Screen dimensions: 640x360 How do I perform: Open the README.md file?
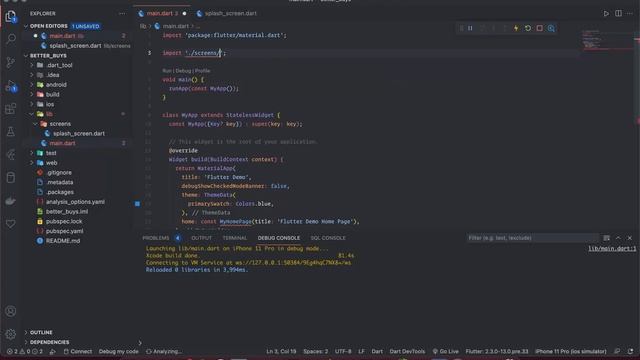[63, 241]
